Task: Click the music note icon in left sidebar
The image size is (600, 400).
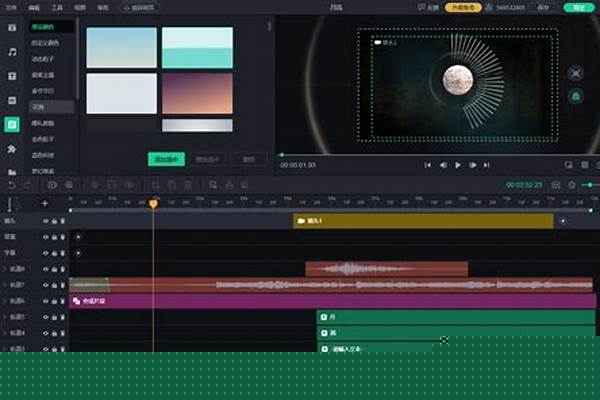Action: [12, 52]
